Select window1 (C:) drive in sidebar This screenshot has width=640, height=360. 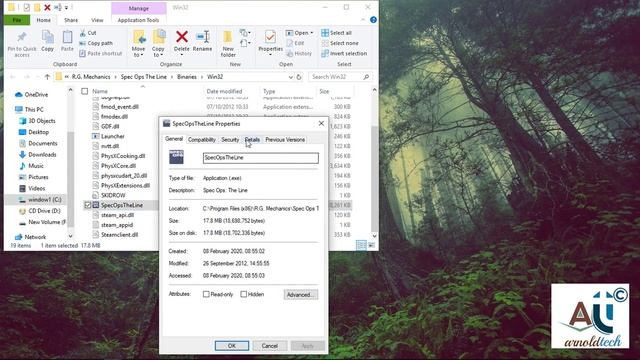click(40, 200)
